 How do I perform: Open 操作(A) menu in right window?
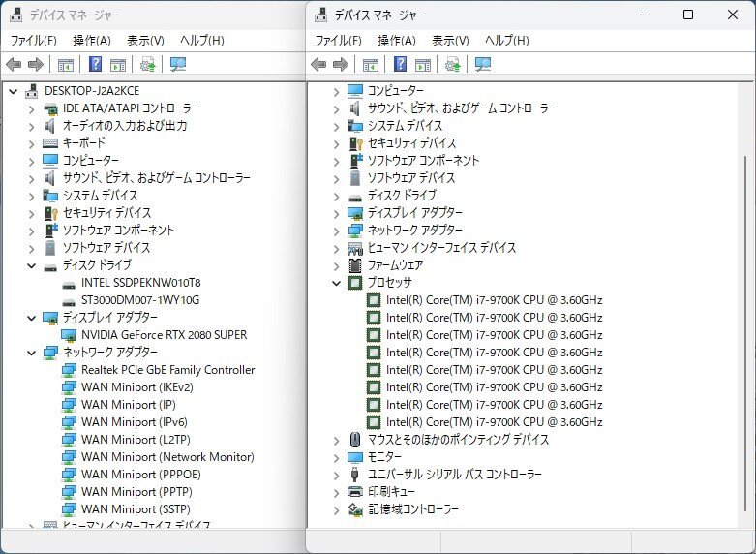(x=397, y=40)
